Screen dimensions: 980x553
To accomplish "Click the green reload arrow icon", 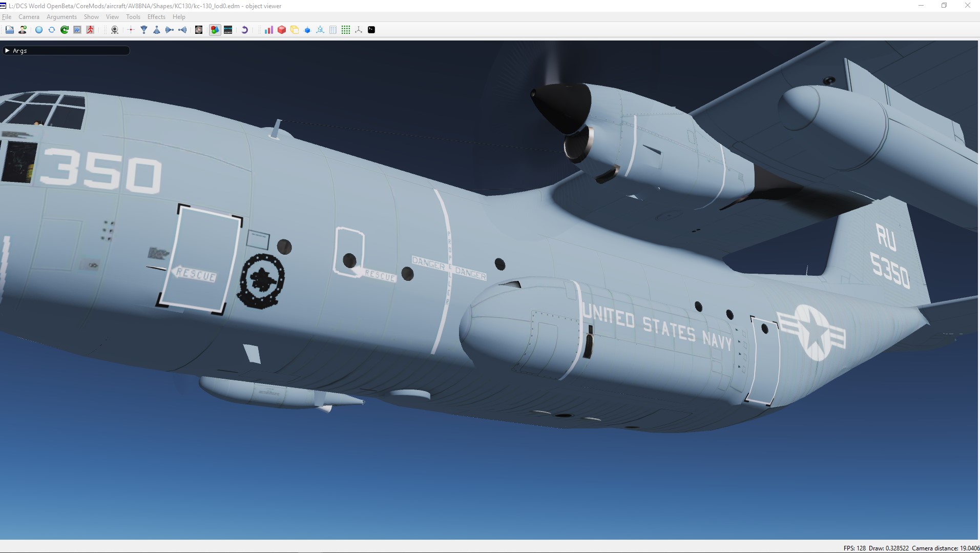I will tap(65, 30).
